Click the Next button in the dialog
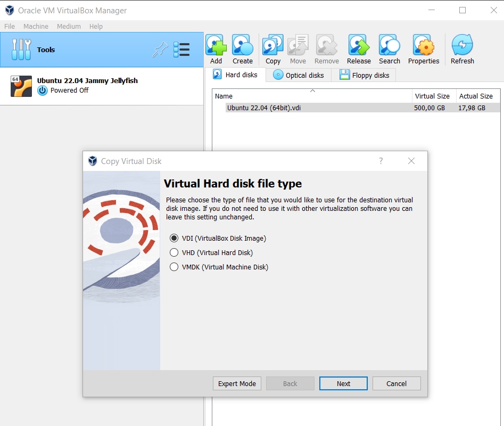 (343, 383)
